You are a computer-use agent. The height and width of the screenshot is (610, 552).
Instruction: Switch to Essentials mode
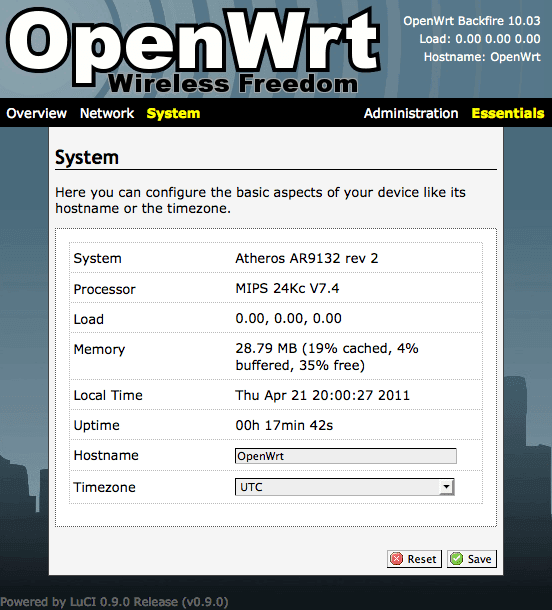(x=508, y=113)
